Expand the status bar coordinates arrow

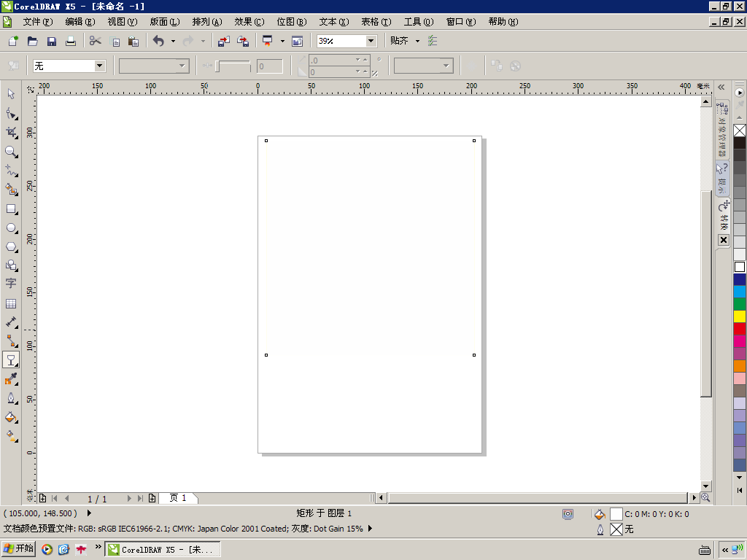pyautogui.click(x=89, y=513)
